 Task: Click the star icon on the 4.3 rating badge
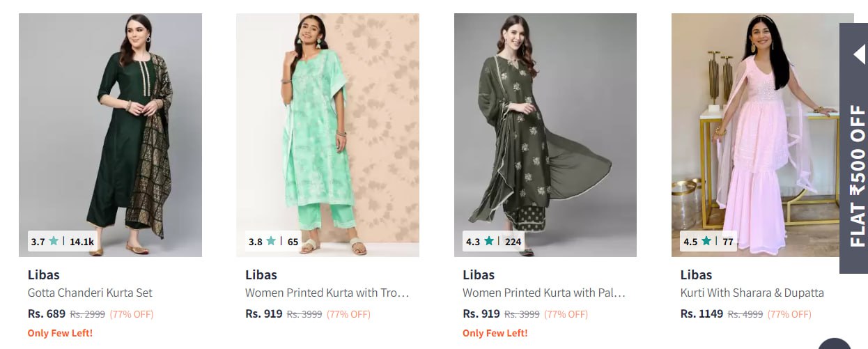(x=489, y=242)
